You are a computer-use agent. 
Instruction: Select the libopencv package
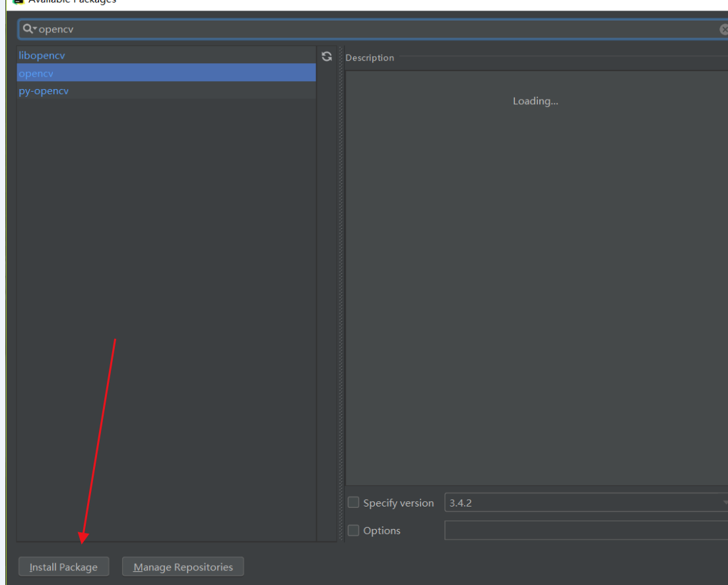[166, 55]
